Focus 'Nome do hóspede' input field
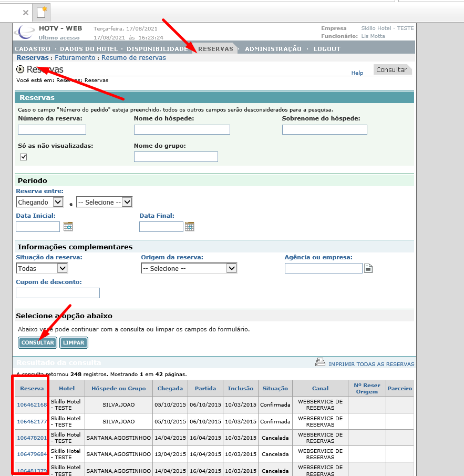 (182, 129)
